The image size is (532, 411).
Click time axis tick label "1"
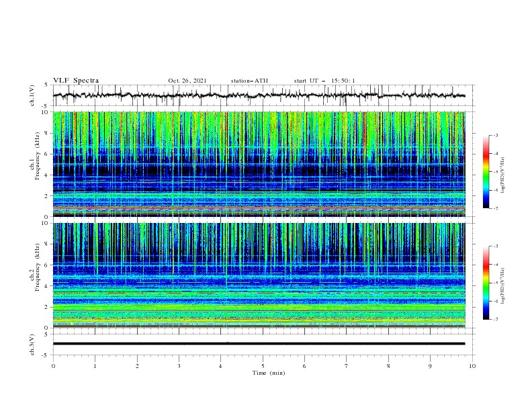(x=95, y=366)
